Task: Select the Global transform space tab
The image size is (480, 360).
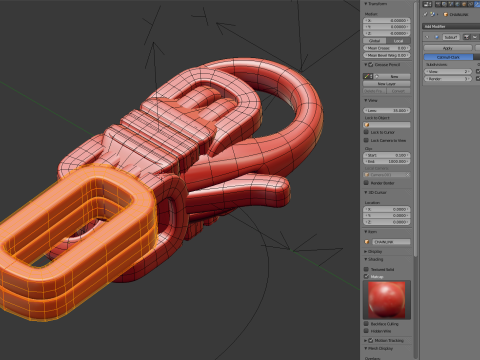Action: pyautogui.click(x=375, y=41)
